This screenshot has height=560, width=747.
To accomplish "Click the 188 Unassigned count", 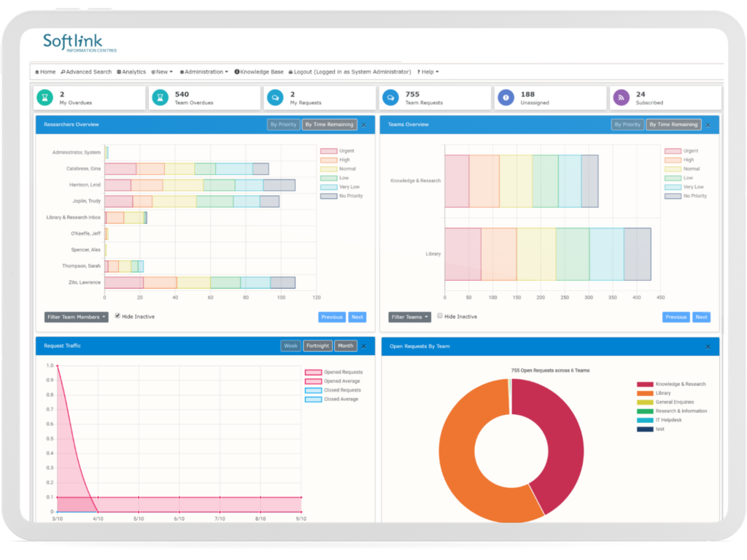I will [527, 94].
